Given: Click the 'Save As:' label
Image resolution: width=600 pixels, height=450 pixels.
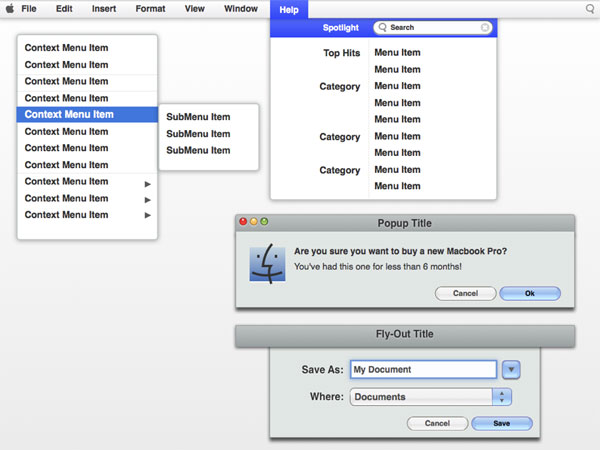Looking at the screenshot, I should pyautogui.click(x=323, y=370).
